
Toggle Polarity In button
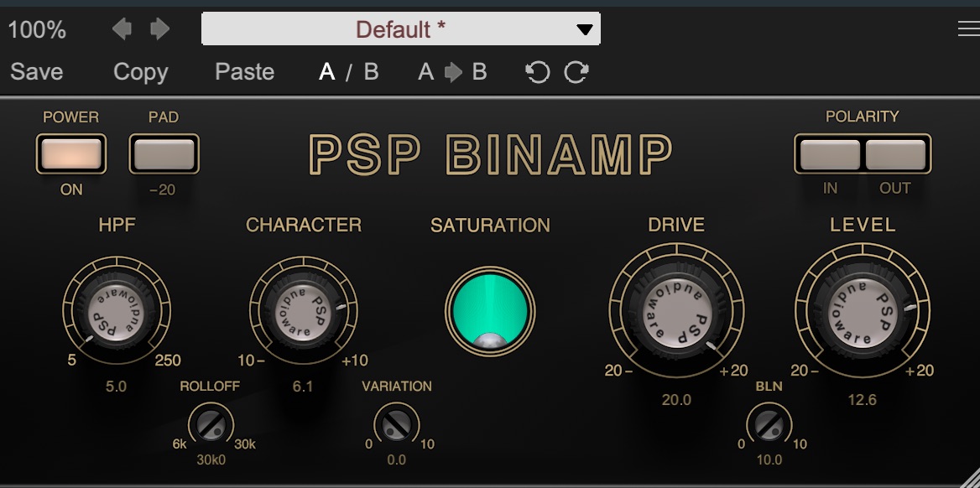[830, 154]
